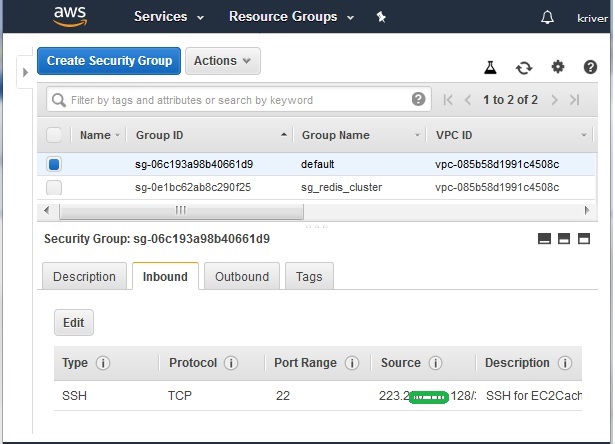This screenshot has width=615, height=444.
Task: Select the sg_redis_cluster row checkbox
Action: (x=54, y=187)
